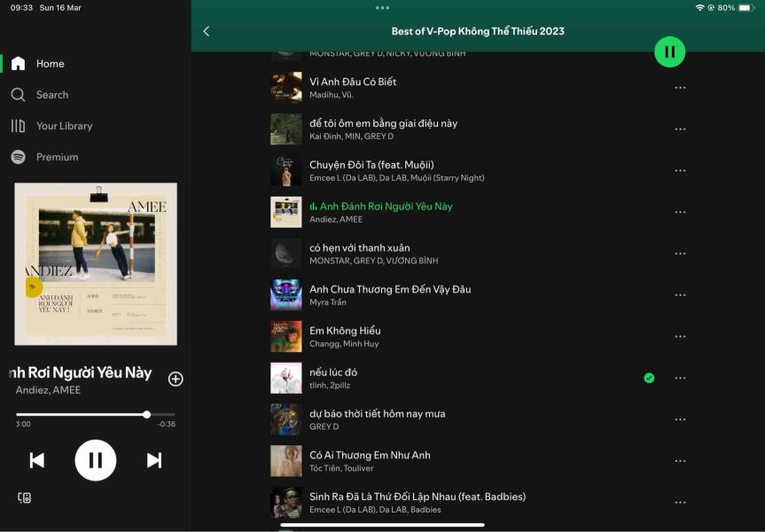Click the Home house icon
765x532 pixels.
pos(18,64)
